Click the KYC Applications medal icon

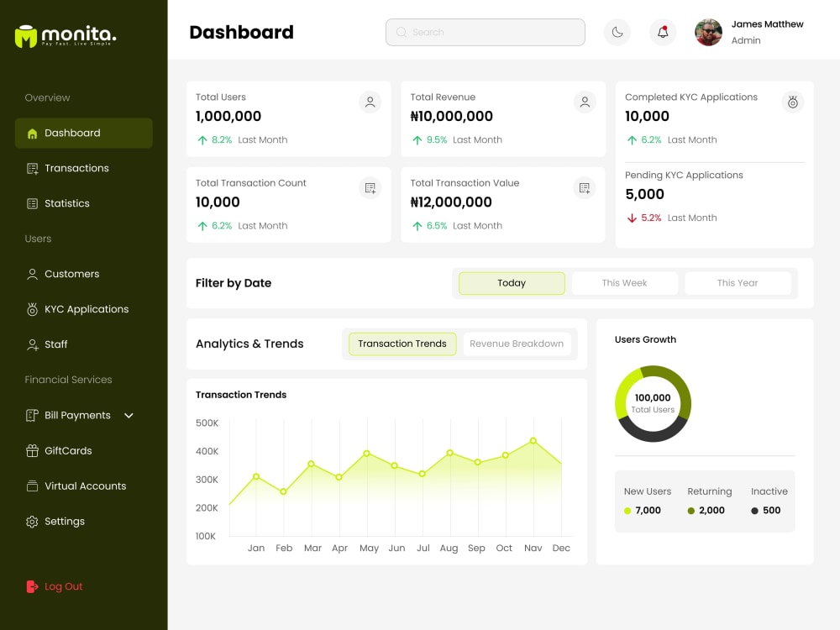click(x=32, y=309)
